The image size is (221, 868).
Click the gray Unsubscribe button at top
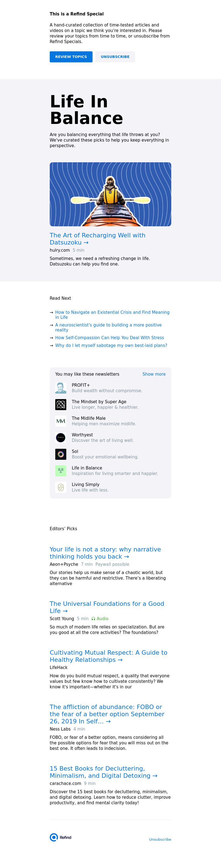115,57
